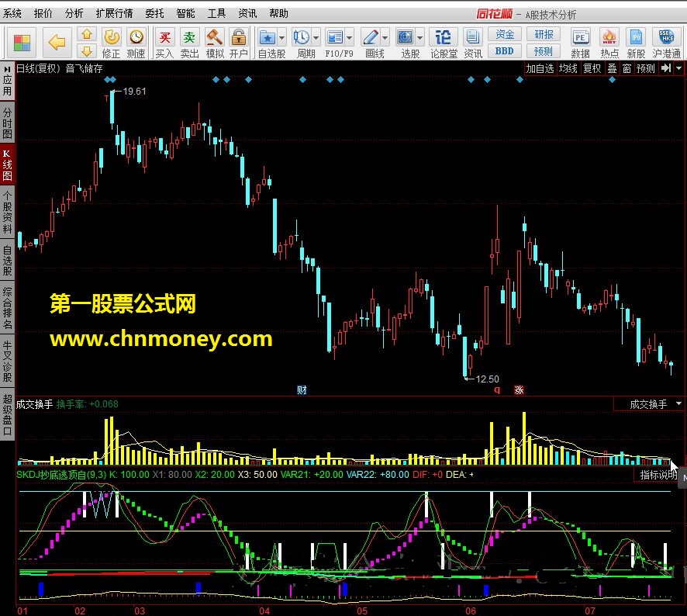Expand the 选股 dropdown arrow
Screen dimensions: 687x616
[x=419, y=38]
